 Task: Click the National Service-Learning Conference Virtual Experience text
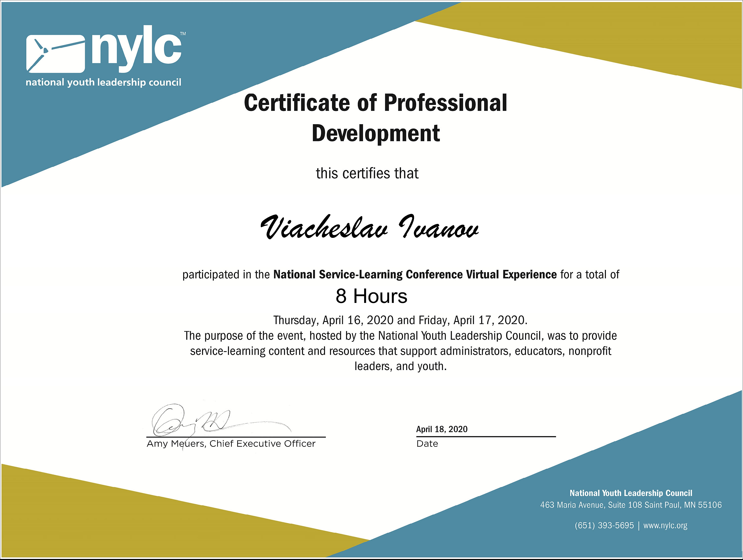tap(415, 274)
